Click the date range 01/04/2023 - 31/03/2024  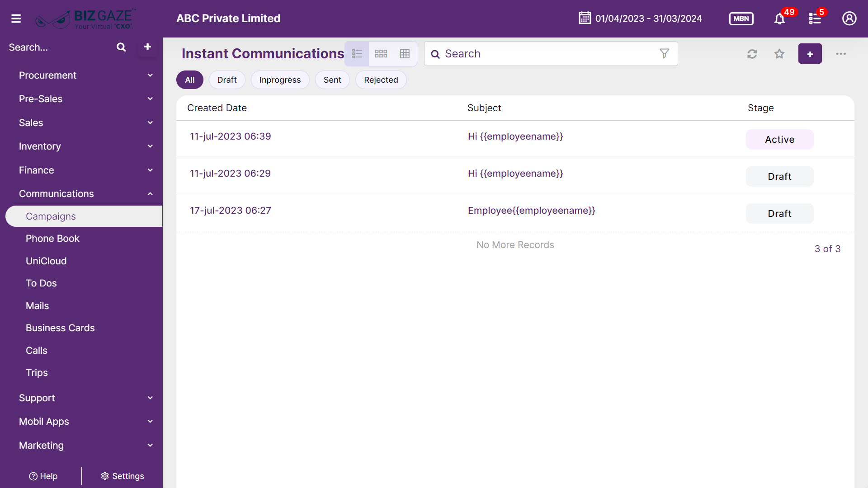point(648,19)
